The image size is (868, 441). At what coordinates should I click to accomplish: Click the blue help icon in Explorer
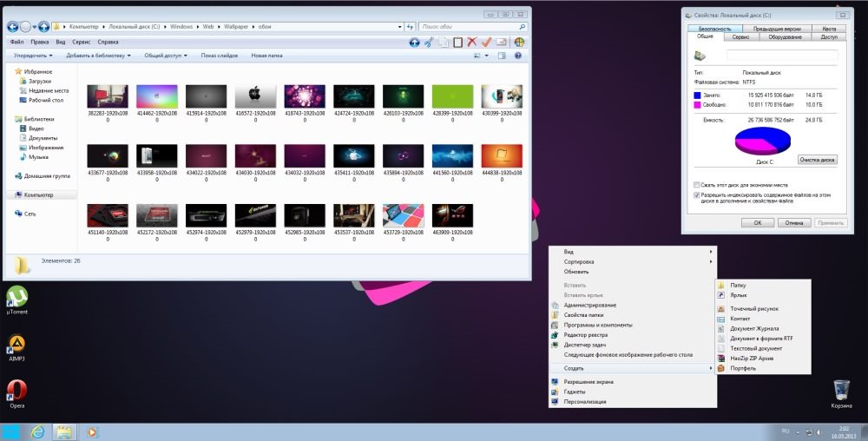pyautogui.click(x=518, y=56)
